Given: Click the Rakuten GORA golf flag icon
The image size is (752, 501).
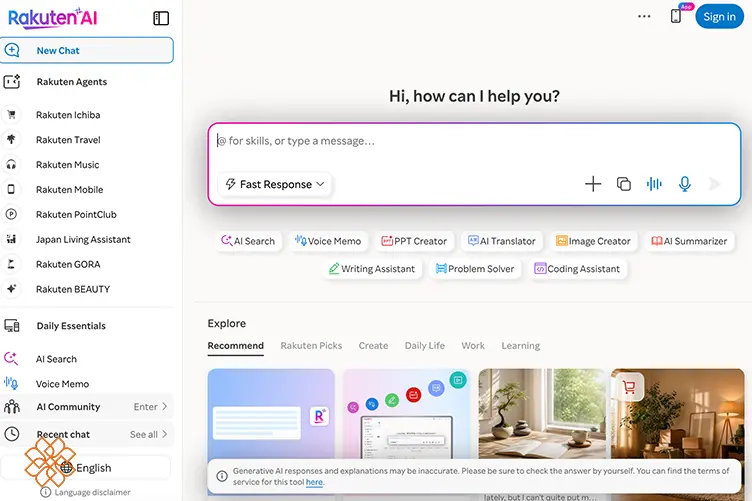Looking at the screenshot, I should click(11, 264).
